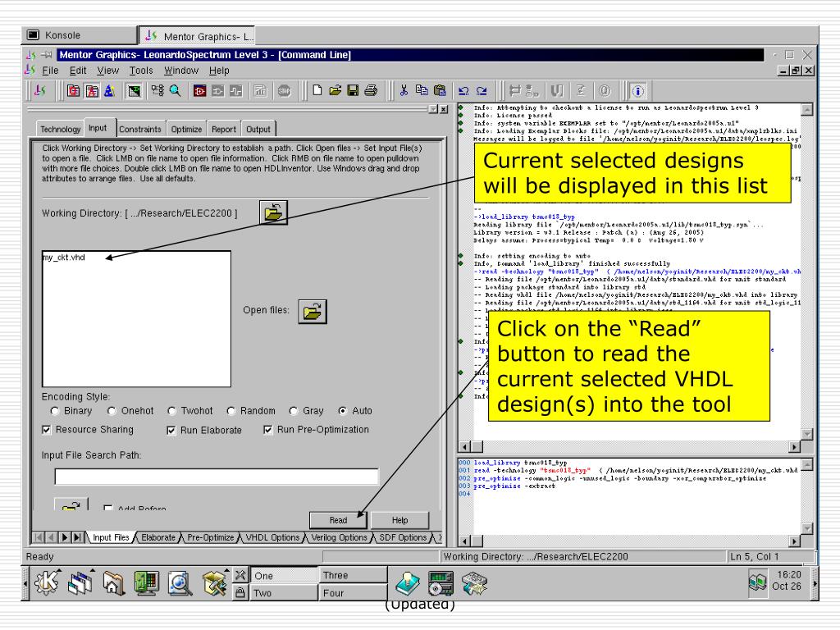Click the Copy toolbar icon
Viewport: 840px width, 630px height.
pyautogui.click(x=422, y=90)
